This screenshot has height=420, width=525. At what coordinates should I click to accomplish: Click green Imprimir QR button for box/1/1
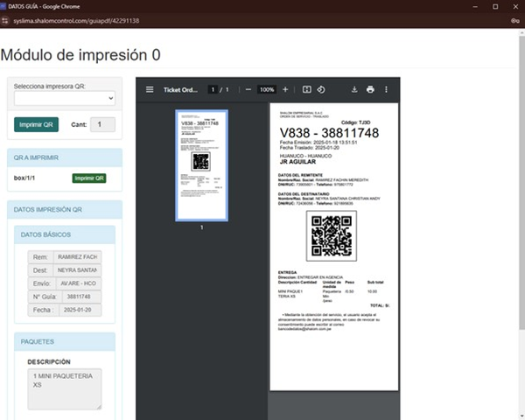[x=89, y=178]
